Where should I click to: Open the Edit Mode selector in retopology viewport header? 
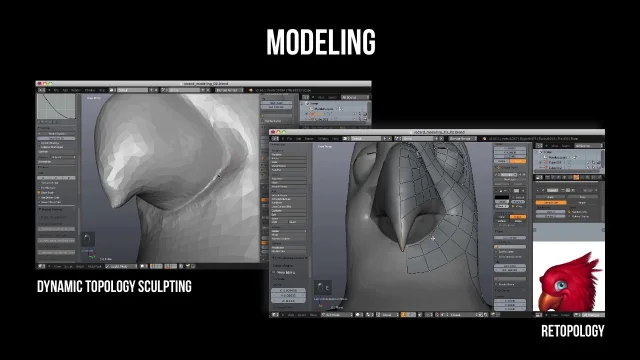point(337,315)
